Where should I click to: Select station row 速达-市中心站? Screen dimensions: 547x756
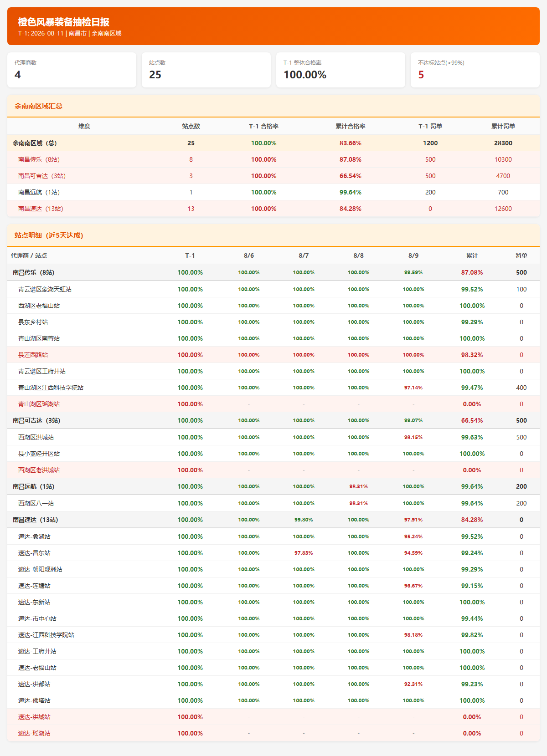[273, 618]
